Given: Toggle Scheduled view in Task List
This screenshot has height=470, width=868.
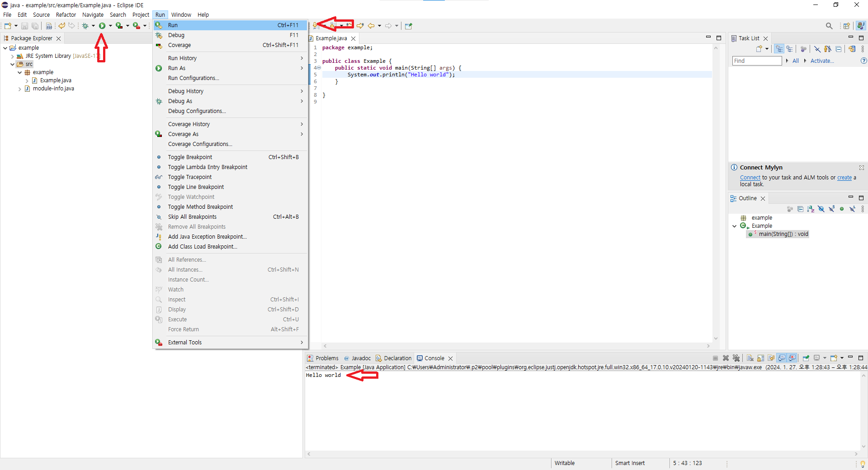Looking at the screenshot, I should tap(789, 49).
